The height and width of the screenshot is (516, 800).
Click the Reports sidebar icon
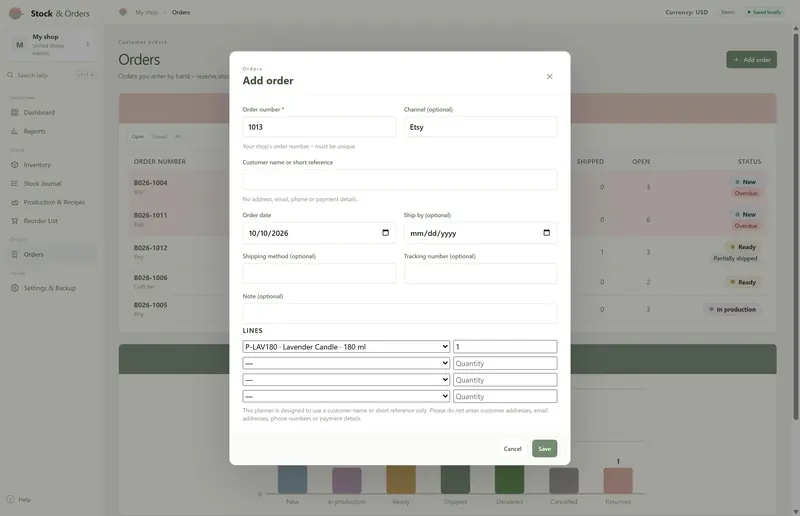[14, 131]
